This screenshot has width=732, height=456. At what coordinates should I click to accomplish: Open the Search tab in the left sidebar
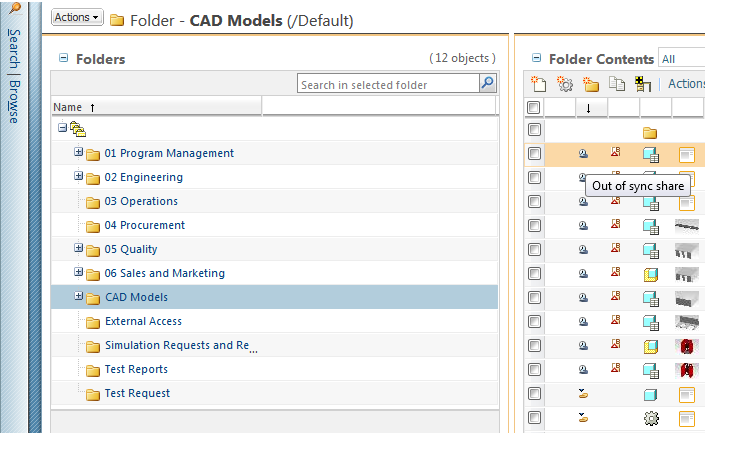pyautogui.click(x=14, y=48)
